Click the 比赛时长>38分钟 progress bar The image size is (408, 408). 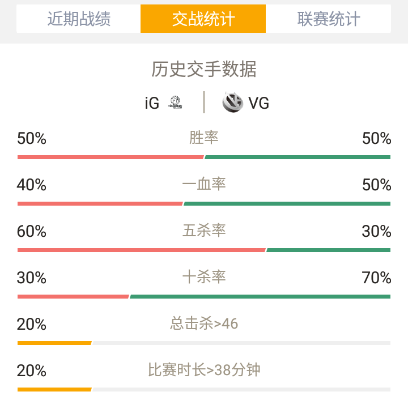[204, 389]
